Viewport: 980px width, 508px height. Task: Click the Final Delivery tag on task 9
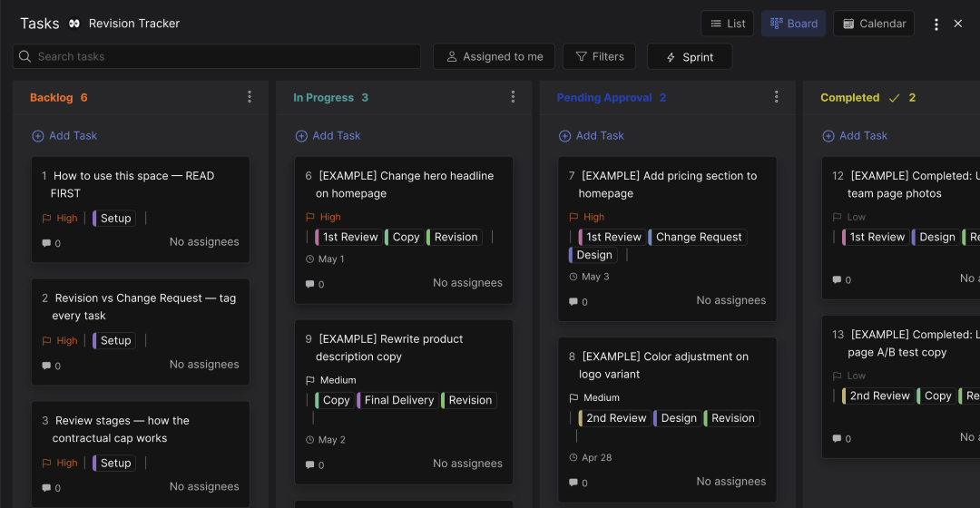click(x=397, y=400)
